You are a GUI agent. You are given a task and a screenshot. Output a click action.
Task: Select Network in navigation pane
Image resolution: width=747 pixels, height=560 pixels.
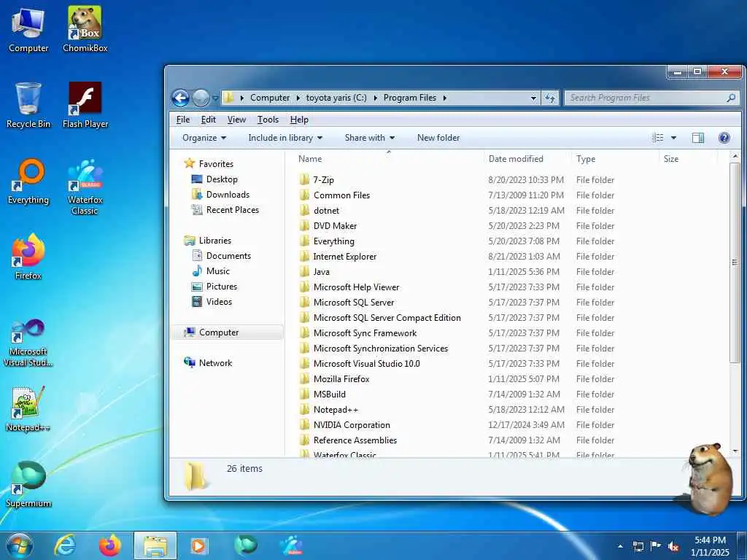[208, 363]
